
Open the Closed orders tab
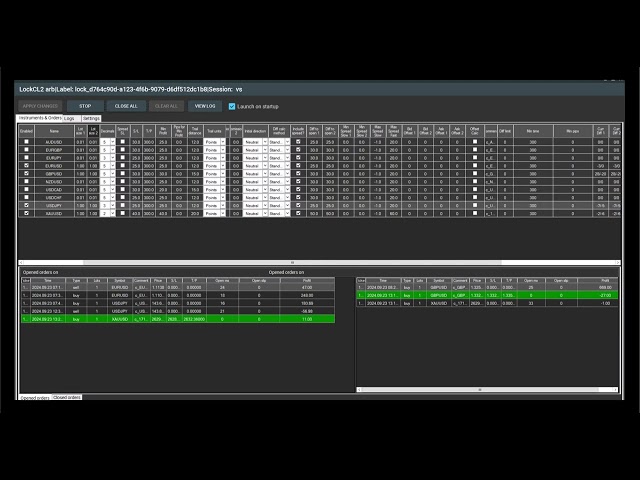coord(67,397)
